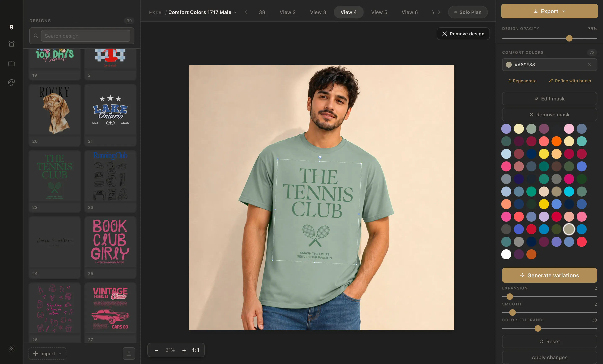The image size is (603, 364).
Task: Select the Vintage Classic cars design thumbnail
Action: click(x=110, y=308)
